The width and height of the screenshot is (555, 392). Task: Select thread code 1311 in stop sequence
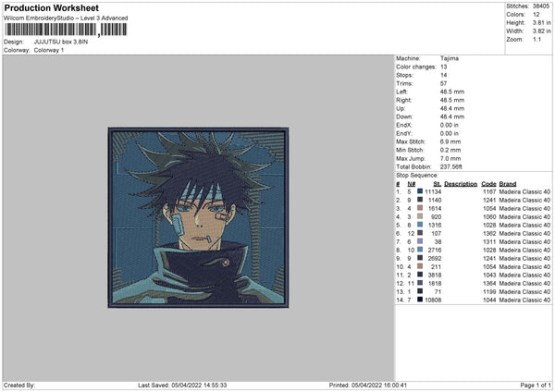(x=489, y=242)
